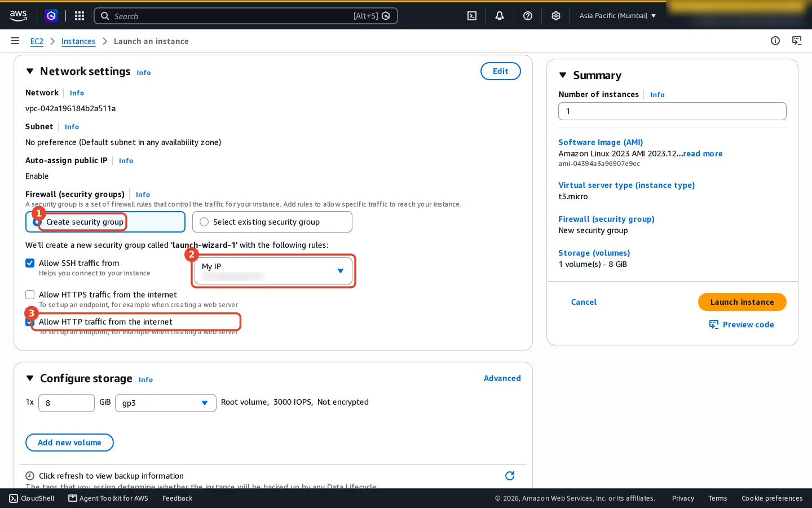This screenshot has height=508, width=812.
Task: Open the AWS home logo
Action: click(x=18, y=16)
